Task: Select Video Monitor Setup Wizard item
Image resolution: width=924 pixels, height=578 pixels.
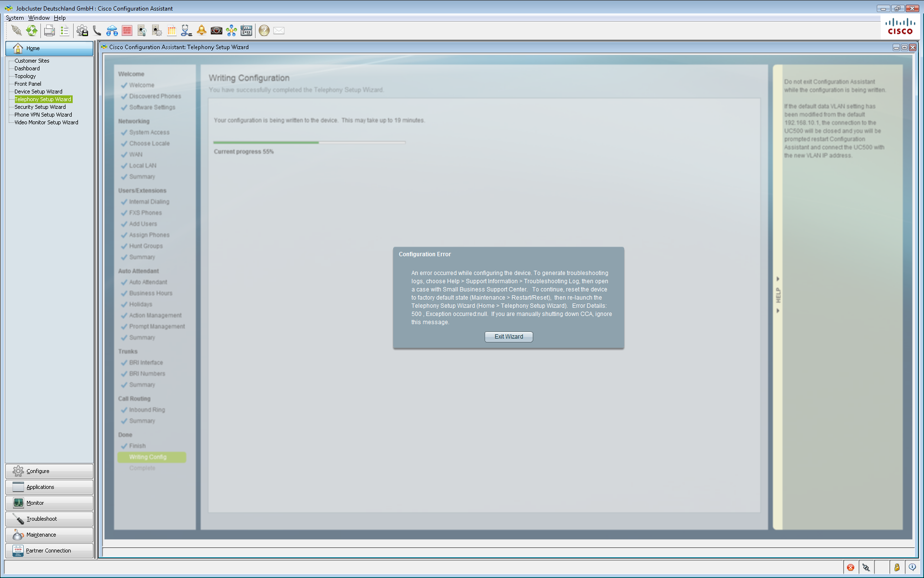Action: [46, 122]
